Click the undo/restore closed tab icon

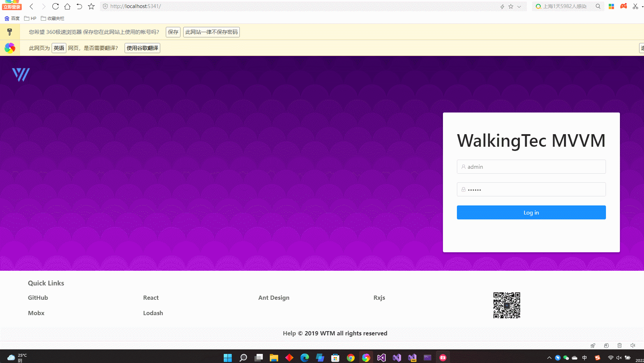pyautogui.click(x=79, y=6)
